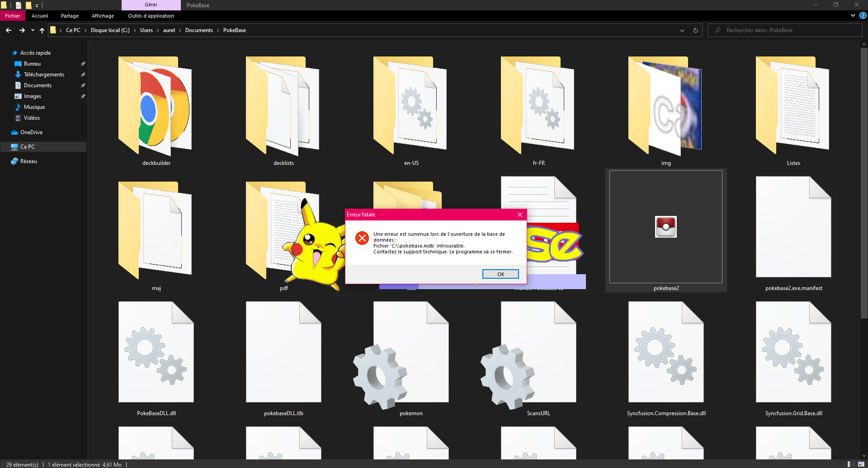The height and width of the screenshot is (468, 868).
Task: Close the Erreur fatale dialog with X
Action: point(520,215)
